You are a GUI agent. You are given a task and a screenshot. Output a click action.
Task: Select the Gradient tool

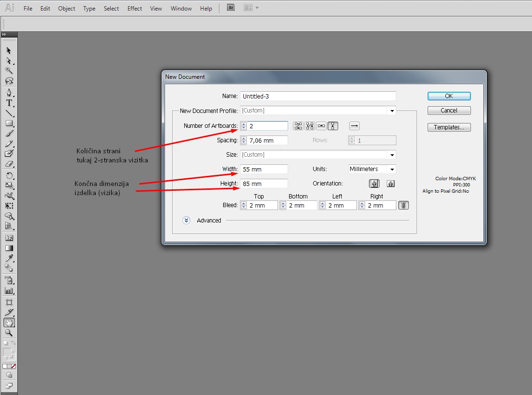(x=9, y=248)
